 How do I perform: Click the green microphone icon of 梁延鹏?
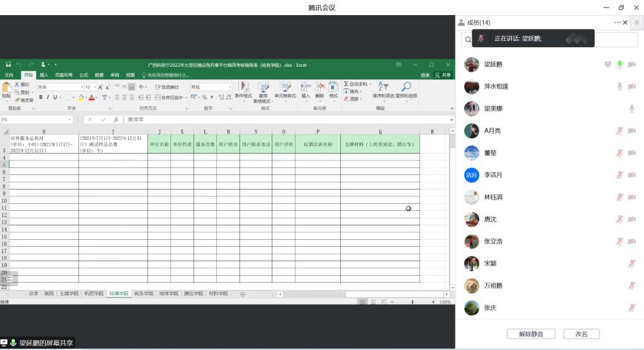[x=619, y=64]
